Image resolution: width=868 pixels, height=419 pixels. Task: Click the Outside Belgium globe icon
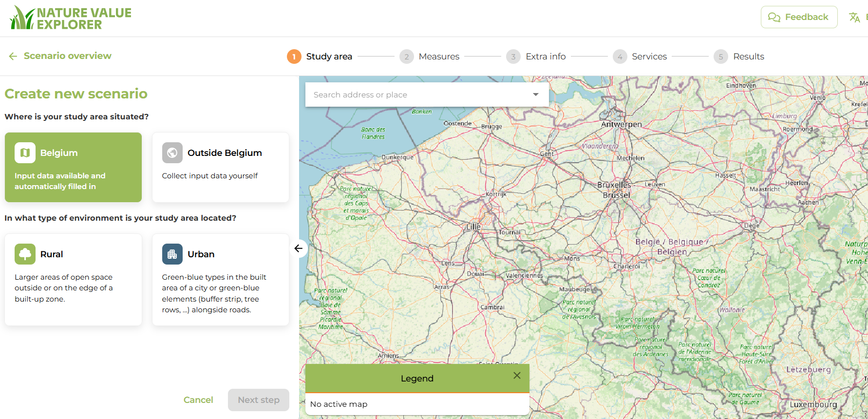coord(172,152)
